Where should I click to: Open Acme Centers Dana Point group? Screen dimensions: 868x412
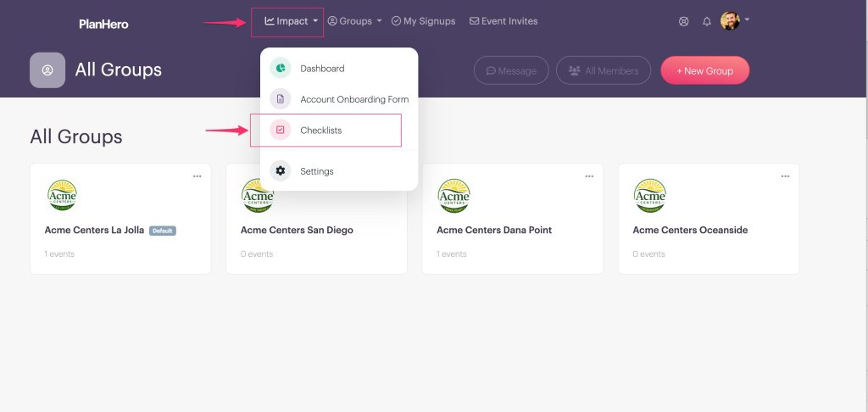coord(494,230)
